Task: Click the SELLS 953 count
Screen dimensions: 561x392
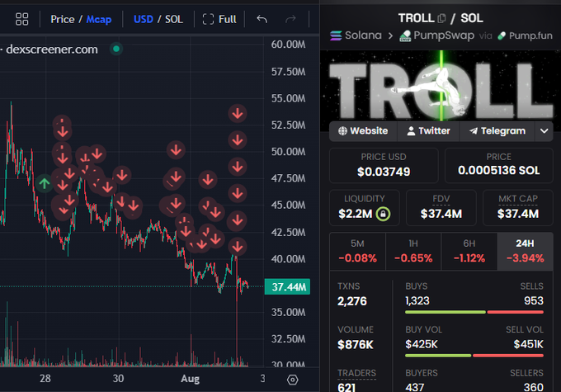Action: [534, 300]
